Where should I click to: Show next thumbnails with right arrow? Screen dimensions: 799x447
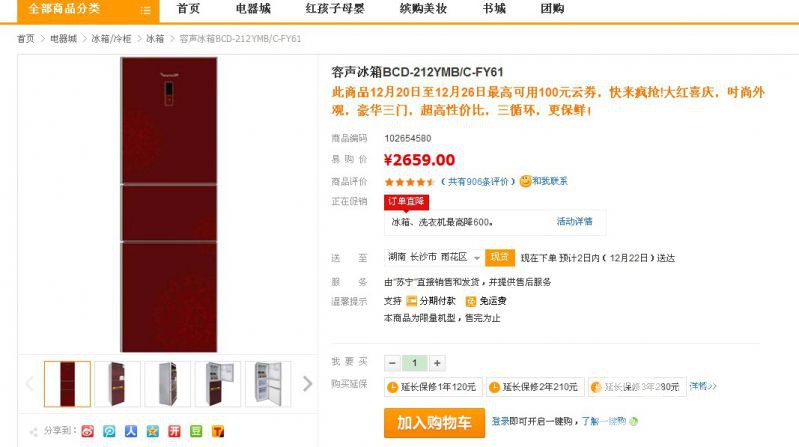pyautogui.click(x=307, y=384)
